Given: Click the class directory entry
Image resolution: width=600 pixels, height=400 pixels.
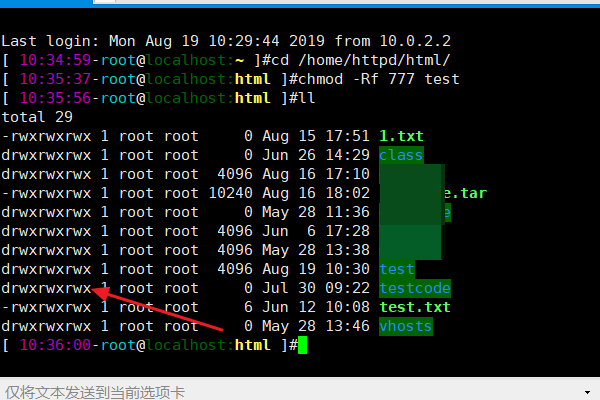Looking at the screenshot, I should click(x=401, y=155).
